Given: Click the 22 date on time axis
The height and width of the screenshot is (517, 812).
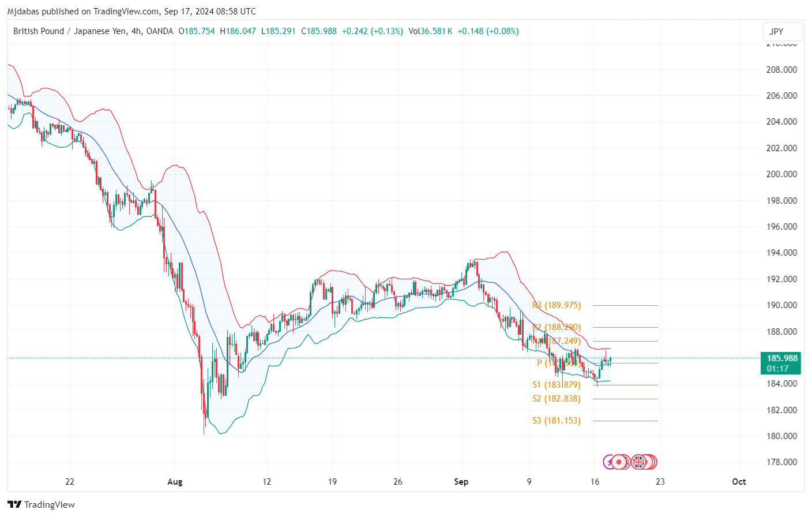Looking at the screenshot, I should (70, 482).
